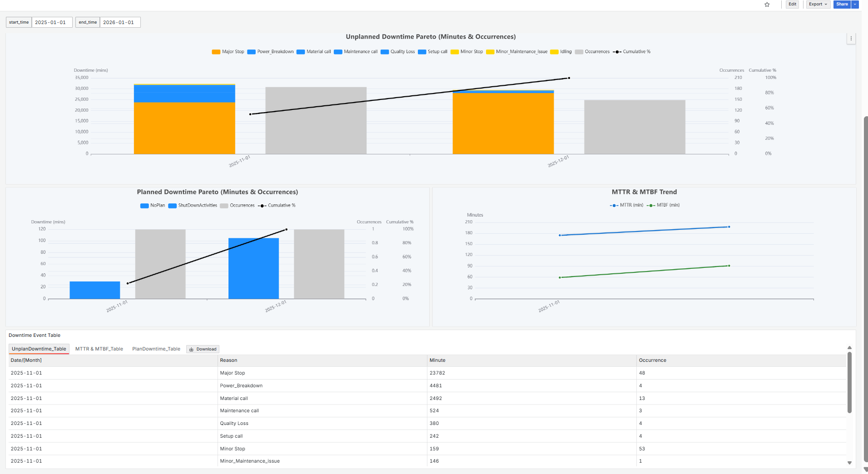The image size is (868, 474).
Task: Click the blue Share button
Action: click(842, 4)
